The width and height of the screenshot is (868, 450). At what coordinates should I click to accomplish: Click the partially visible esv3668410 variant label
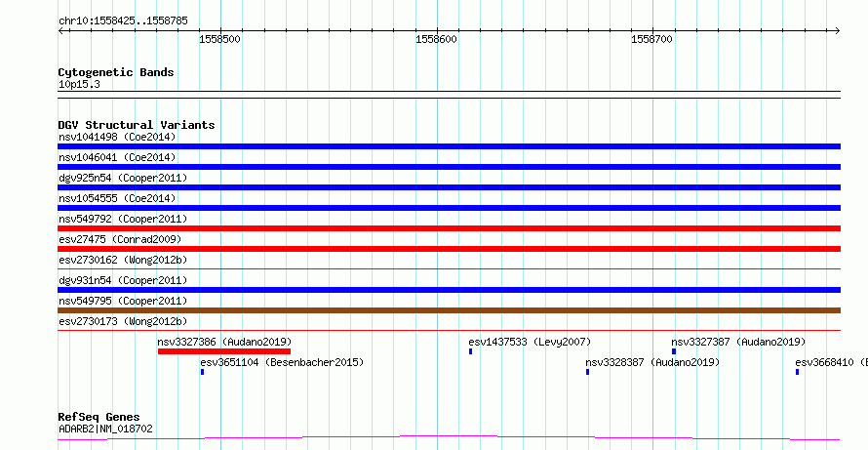click(x=832, y=362)
